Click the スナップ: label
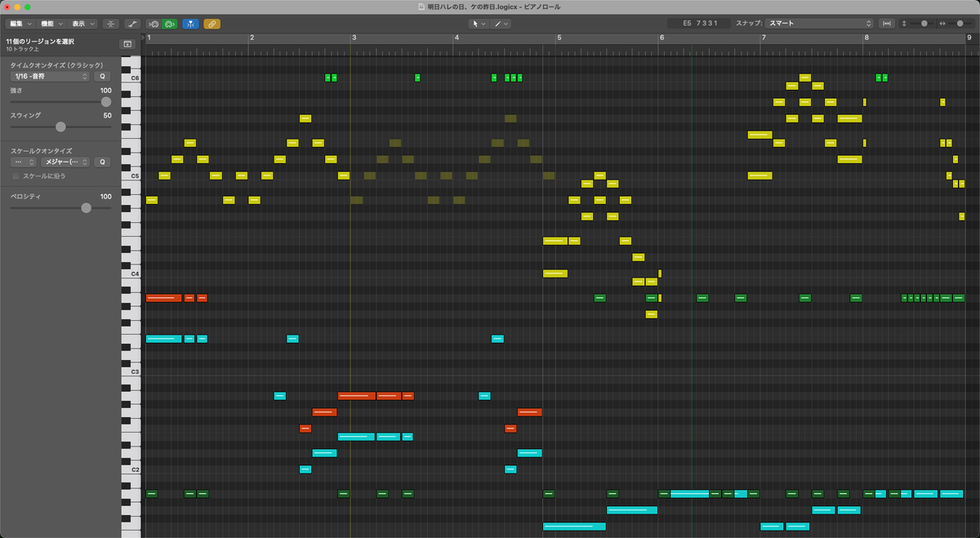This screenshot has height=538, width=980. coord(749,24)
